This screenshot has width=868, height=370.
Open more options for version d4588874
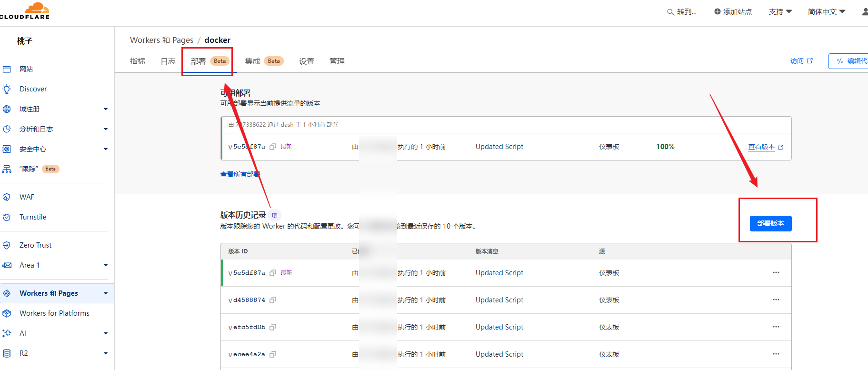click(776, 300)
